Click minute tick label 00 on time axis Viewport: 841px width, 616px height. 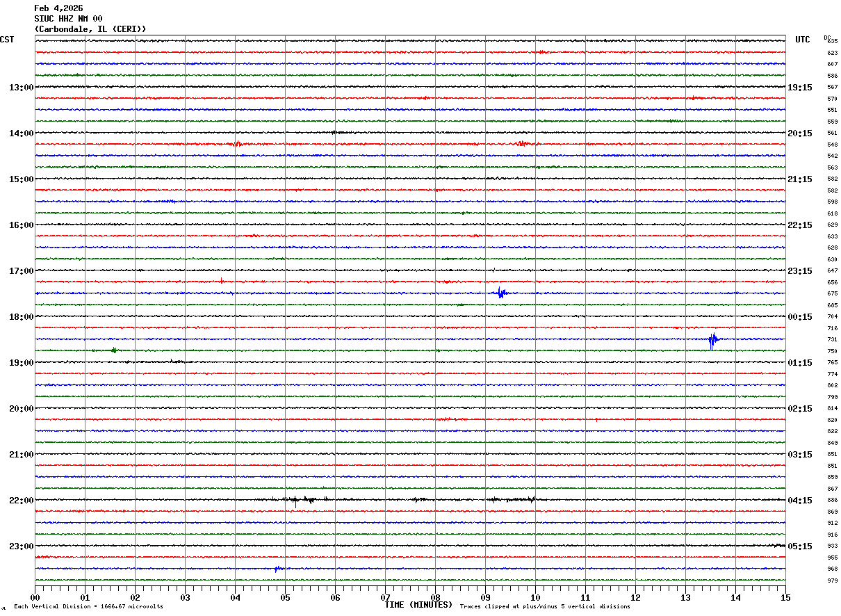click(x=35, y=597)
